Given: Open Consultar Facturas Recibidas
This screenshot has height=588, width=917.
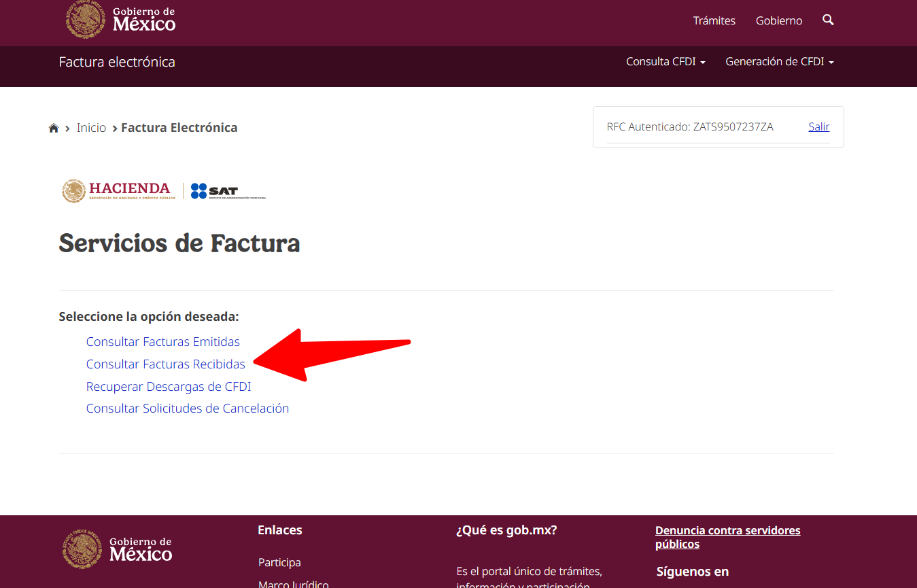Looking at the screenshot, I should click(165, 364).
